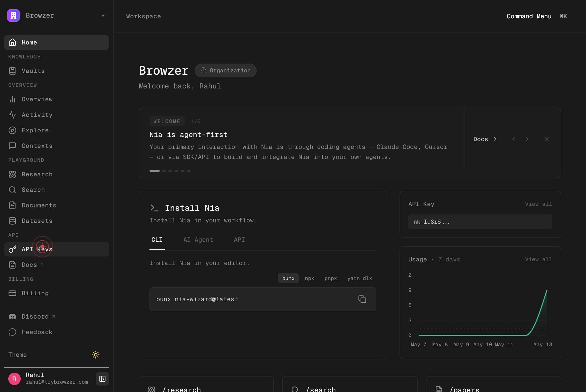Open the Search magnifier icon in sidebar
This screenshot has width=586, height=392.
click(12, 190)
